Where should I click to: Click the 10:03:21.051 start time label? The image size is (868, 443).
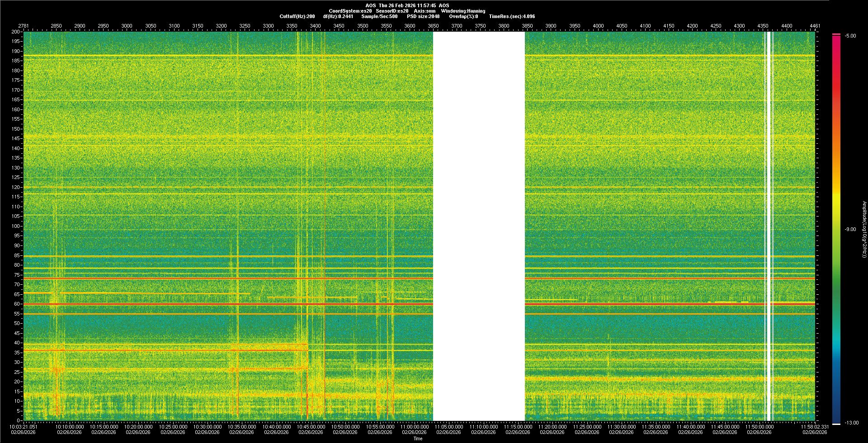[24, 426]
